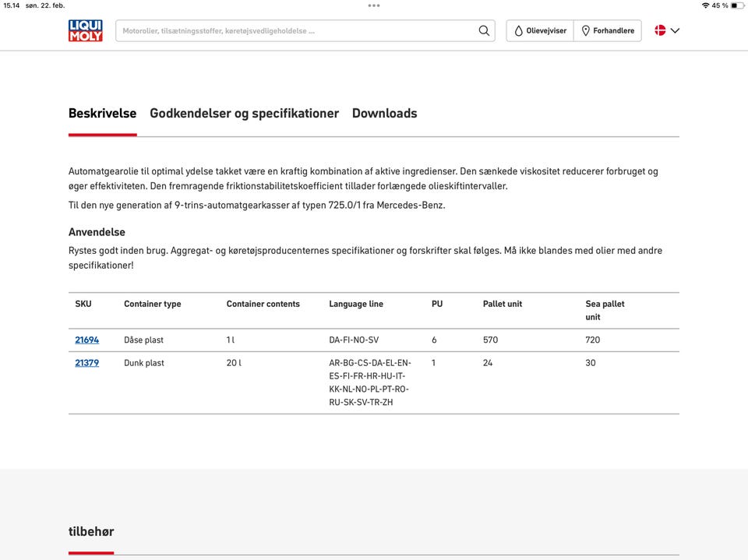Focus the product search text field
The width and height of the screenshot is (748, 560).
coord(296,31)
